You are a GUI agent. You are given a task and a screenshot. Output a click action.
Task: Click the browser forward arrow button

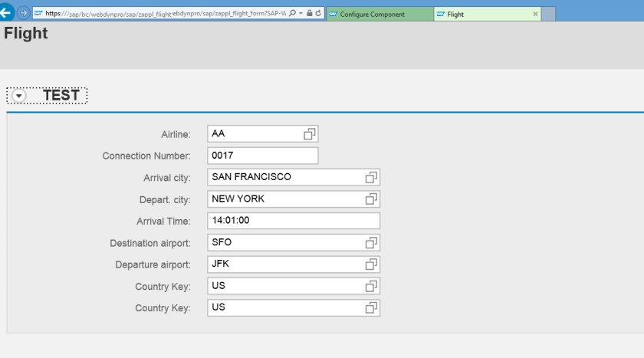23,13
